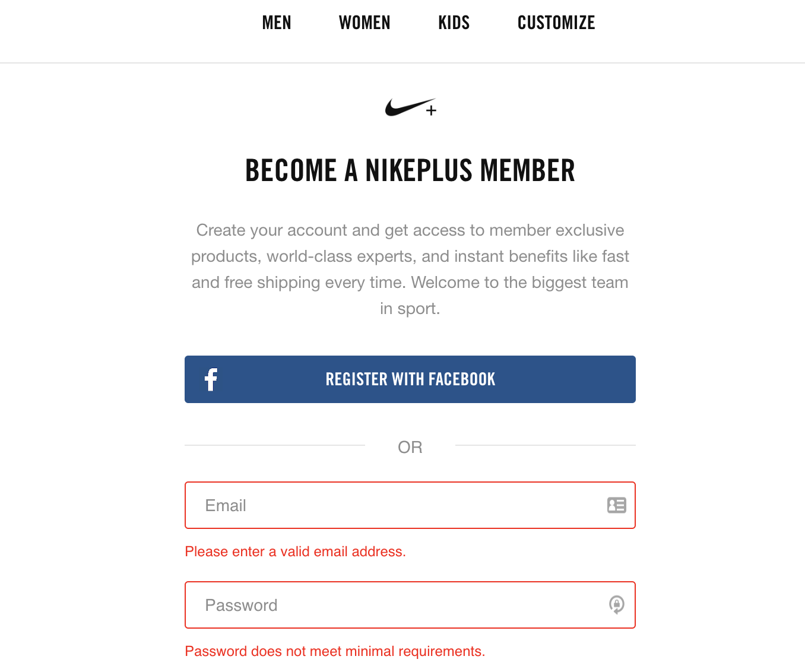Image resolution: width=805 pixels, height=672 pixels.
Task: Select the MEN menu item
Action: (277, 23)
